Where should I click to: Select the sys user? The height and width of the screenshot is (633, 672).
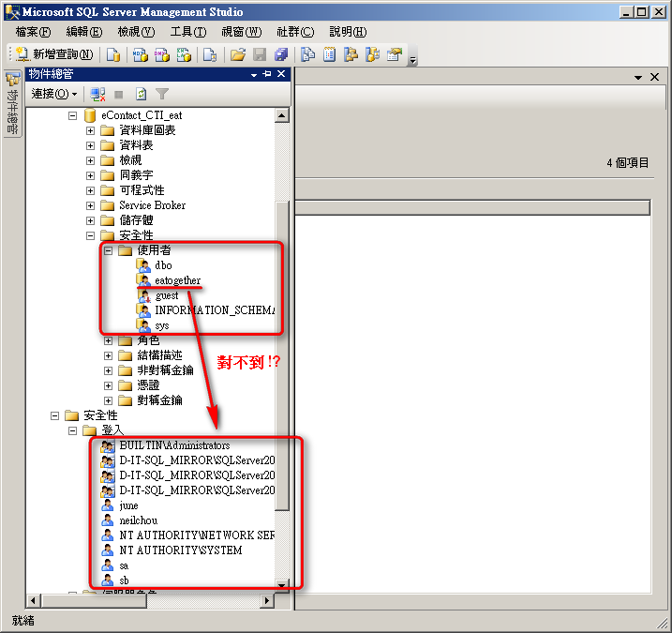pos(162,325)
